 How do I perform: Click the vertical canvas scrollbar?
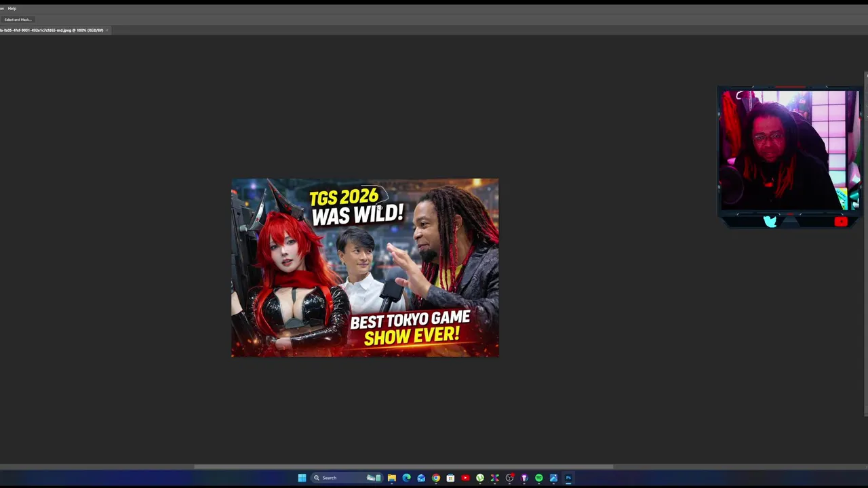pos(865,244)
